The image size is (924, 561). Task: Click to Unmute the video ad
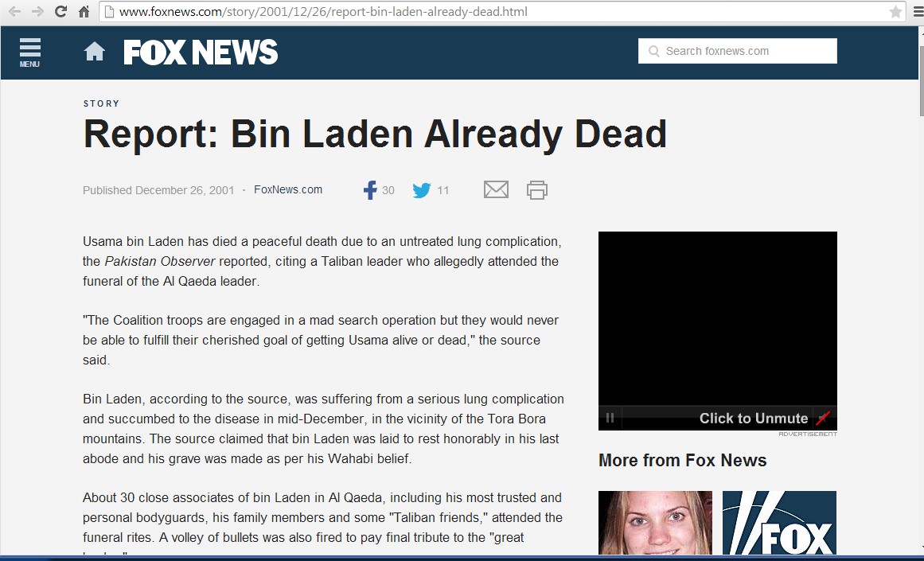click(x=754, y=419)
